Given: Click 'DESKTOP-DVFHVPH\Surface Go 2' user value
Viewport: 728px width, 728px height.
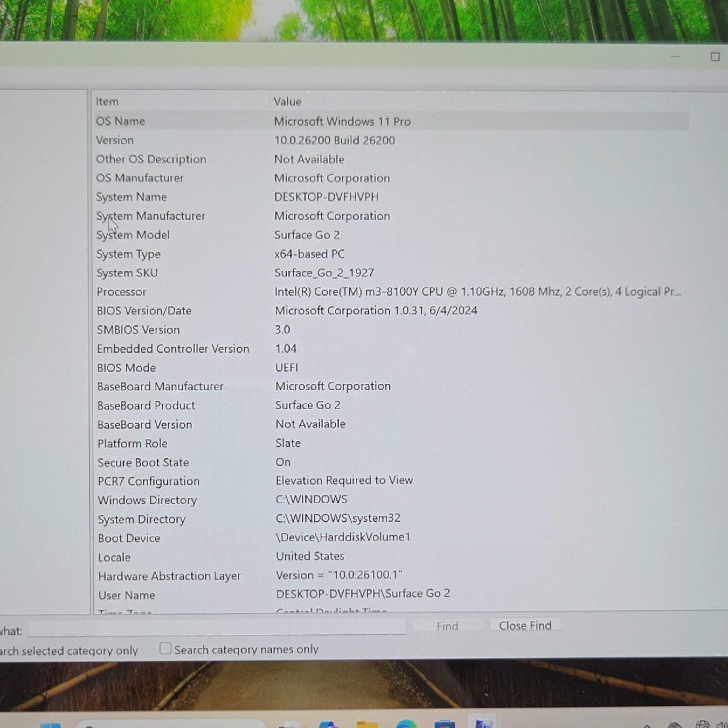Looking at the screenshot, I should click(363, 594).
